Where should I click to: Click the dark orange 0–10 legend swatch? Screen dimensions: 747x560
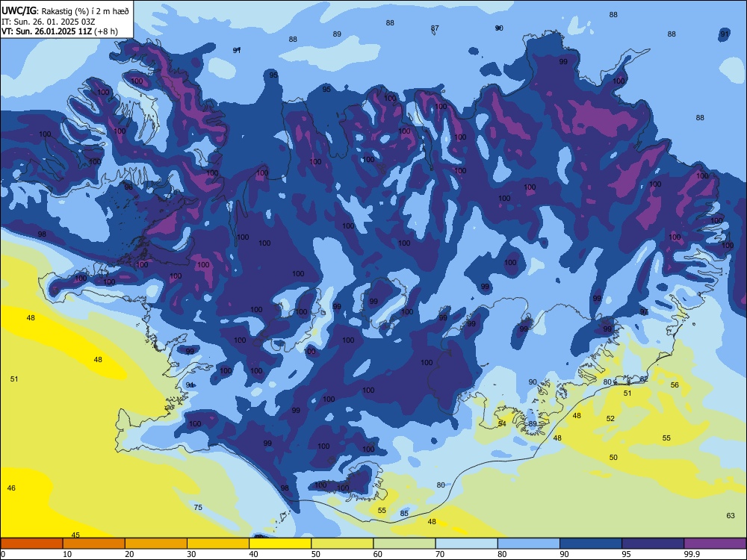[31, 544]
